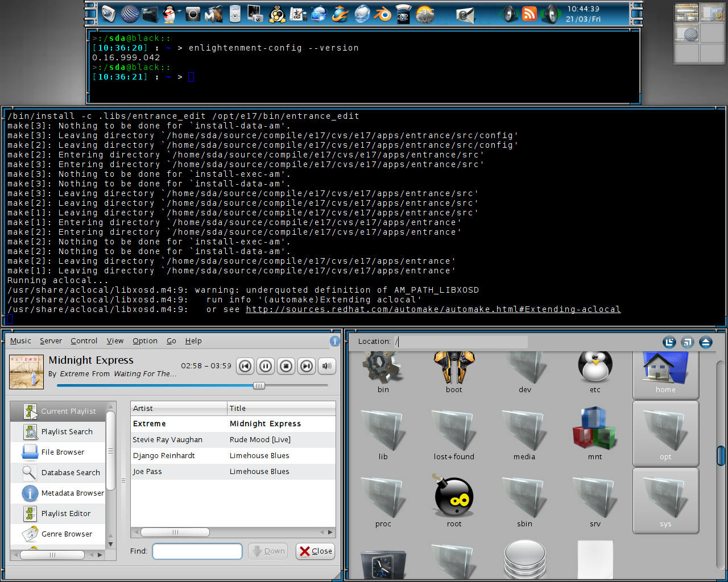Select the Django Reinhardt row
The height and width of the screenshot is (582, 728).
click(x=233, y=455)
